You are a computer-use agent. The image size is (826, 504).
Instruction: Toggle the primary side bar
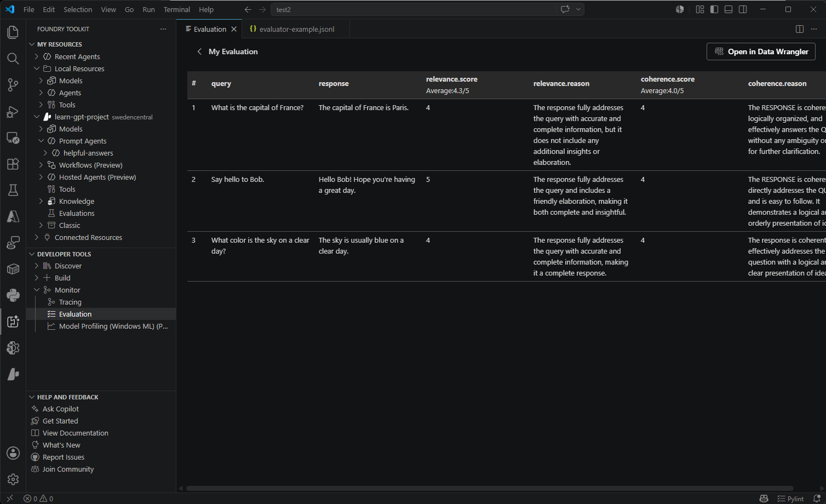click(714, 9)
